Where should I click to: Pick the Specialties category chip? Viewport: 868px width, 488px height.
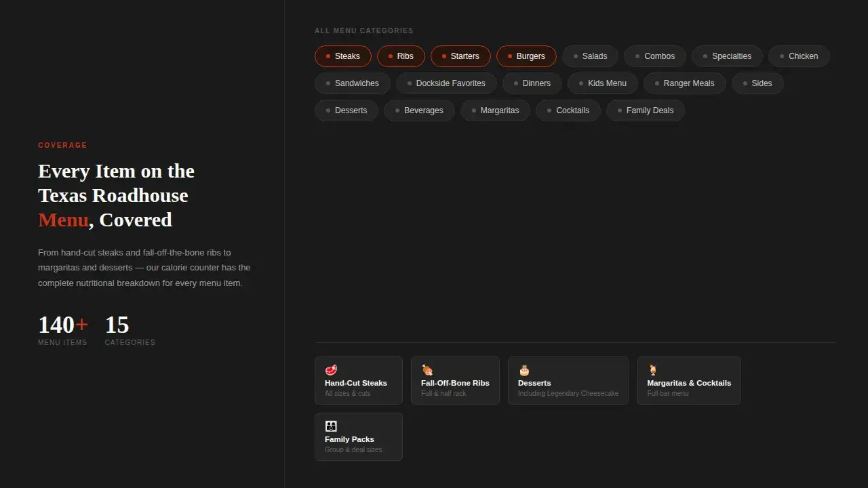pyautogui.click(x=727, y=56)
